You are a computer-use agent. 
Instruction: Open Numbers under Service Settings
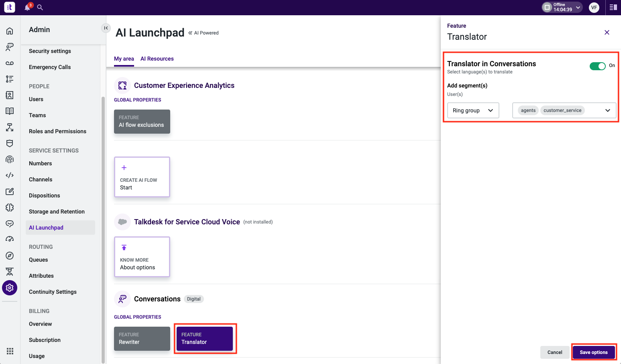[x=40, y=163]
